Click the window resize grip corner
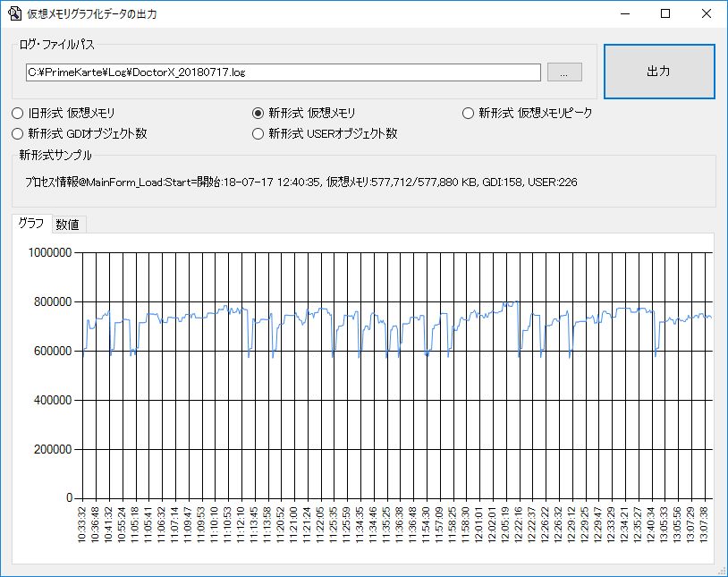Viewport: 728px width, 577px height. pyautogui.click(x=722, y=571)
